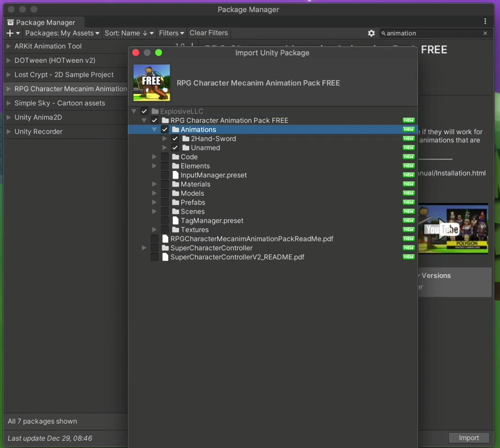Expand the Prefabs folder in the import tree
Image resolution: width=500 pixels, height=448 pixels.
coord(154,202)
